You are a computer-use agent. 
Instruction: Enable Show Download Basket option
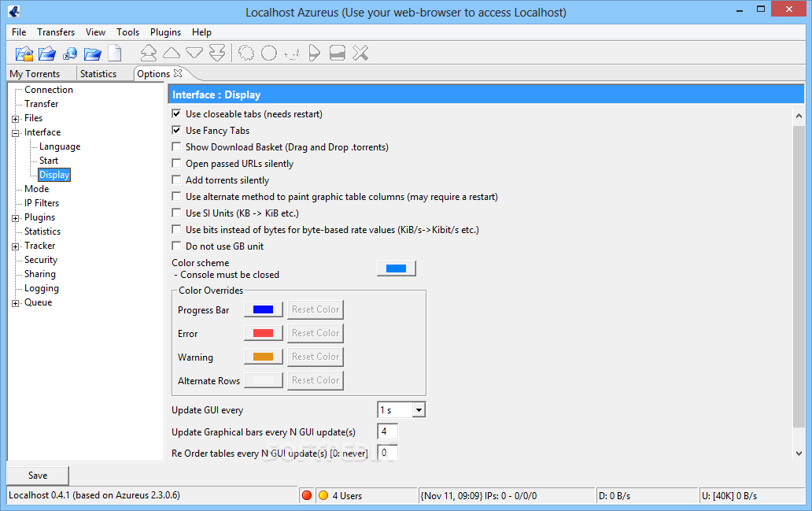coord(176,146)
